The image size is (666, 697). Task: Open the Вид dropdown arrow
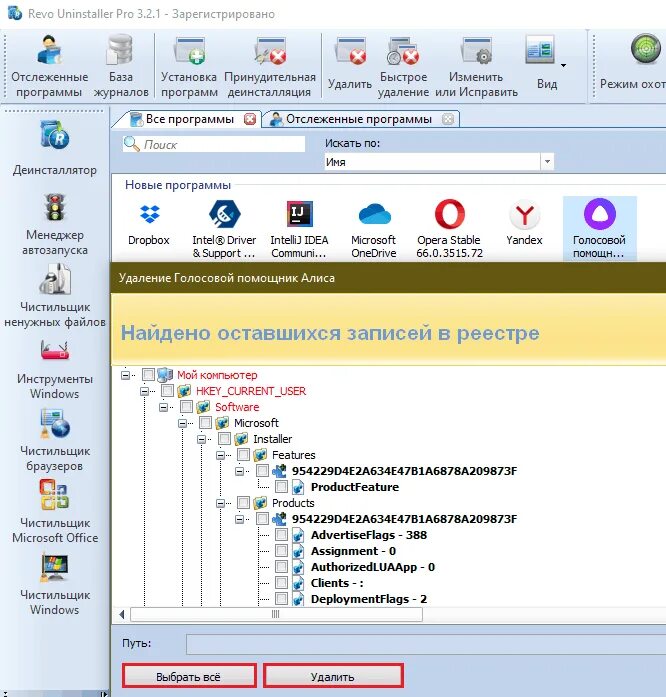(x=563, y=65)
